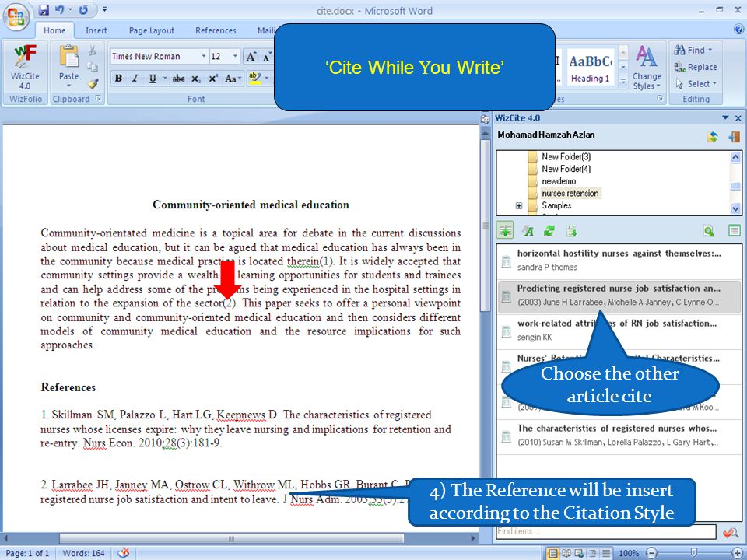Toggle subscript formatting
Screen dimensions: 747x560
(x=196, y=79)
